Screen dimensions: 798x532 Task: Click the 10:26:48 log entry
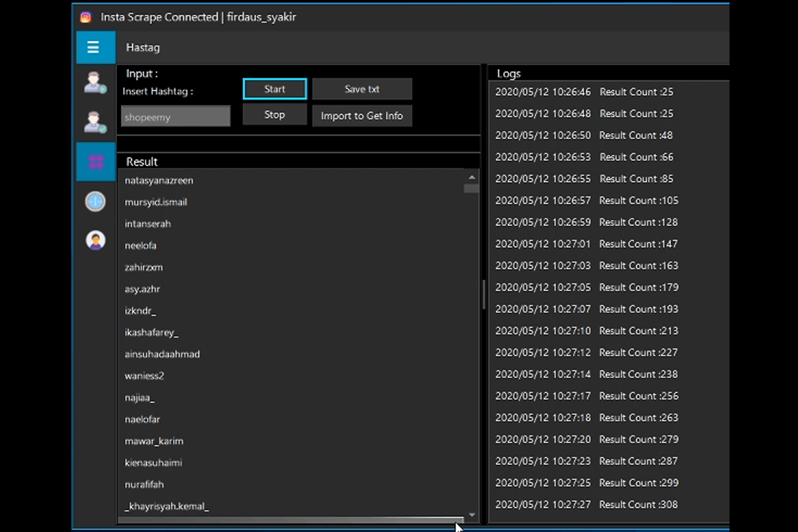tap(585, 114)
